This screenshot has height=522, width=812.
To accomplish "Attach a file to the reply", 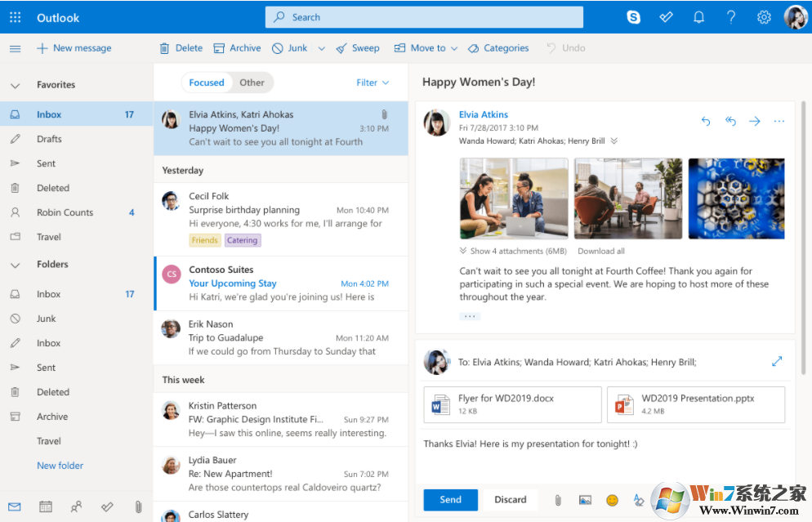I will point(558,500).
